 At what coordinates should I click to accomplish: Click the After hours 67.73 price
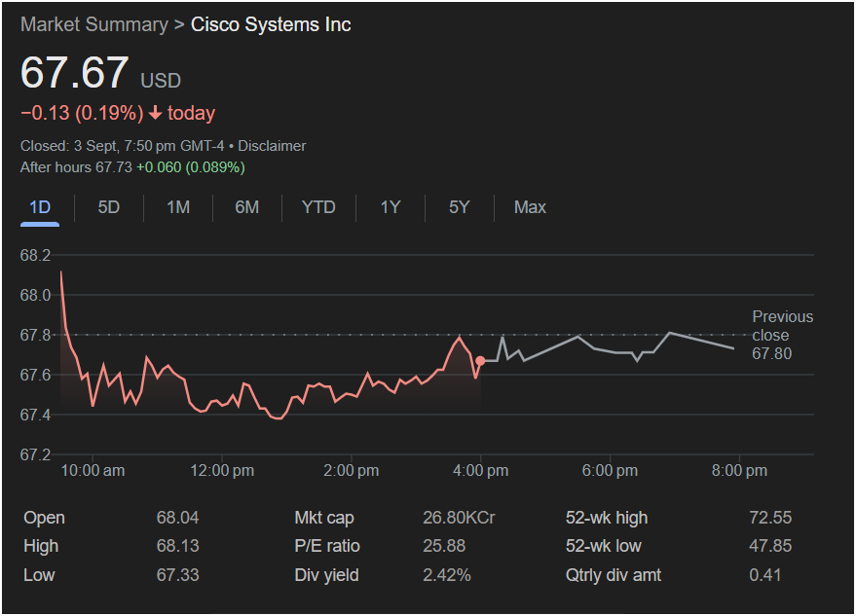[76, 167]
